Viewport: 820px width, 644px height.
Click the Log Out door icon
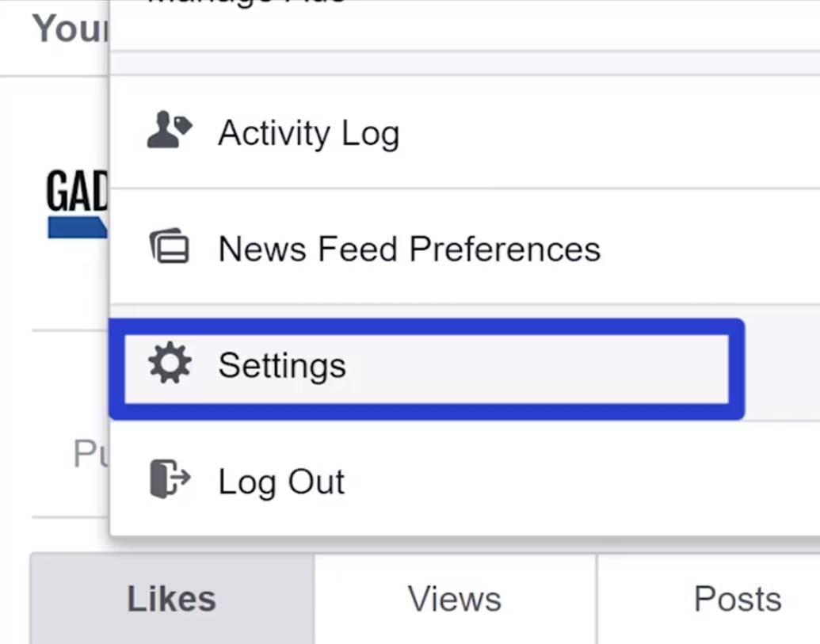[x=169, y=480]
